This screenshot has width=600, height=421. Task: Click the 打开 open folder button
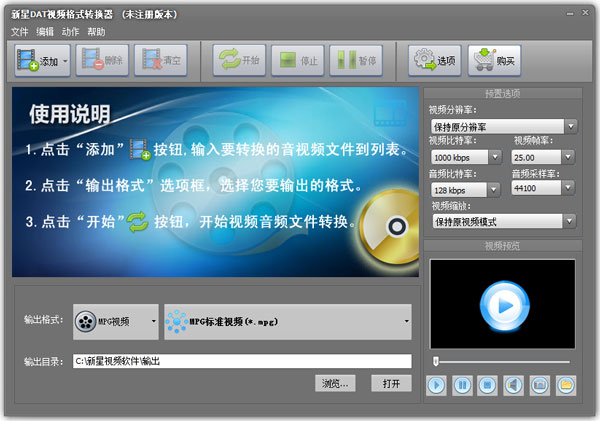[391, 383]
